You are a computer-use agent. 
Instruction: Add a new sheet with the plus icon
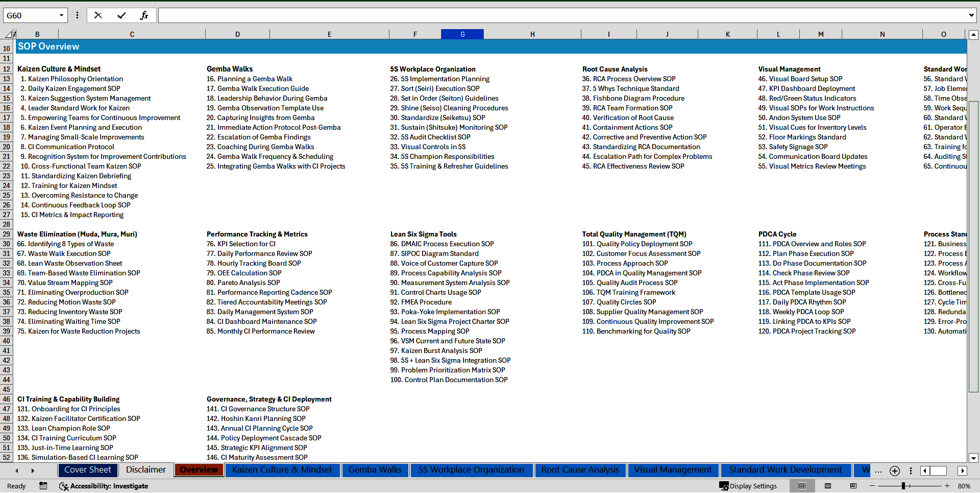pos(894,471)
